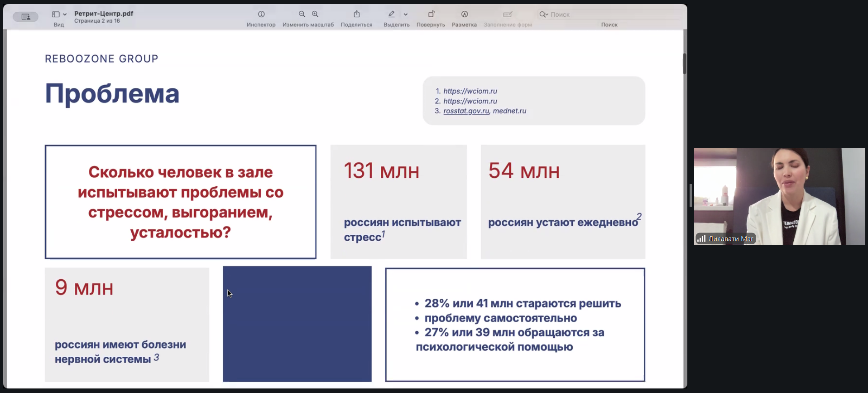
Task: Click the solid blue rectangle block
Action: tap(297, 324)
